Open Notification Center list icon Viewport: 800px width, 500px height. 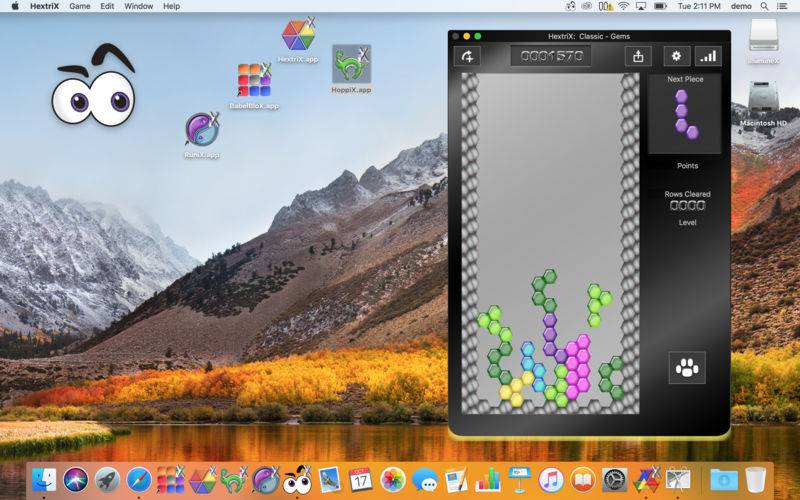[782, 6]
